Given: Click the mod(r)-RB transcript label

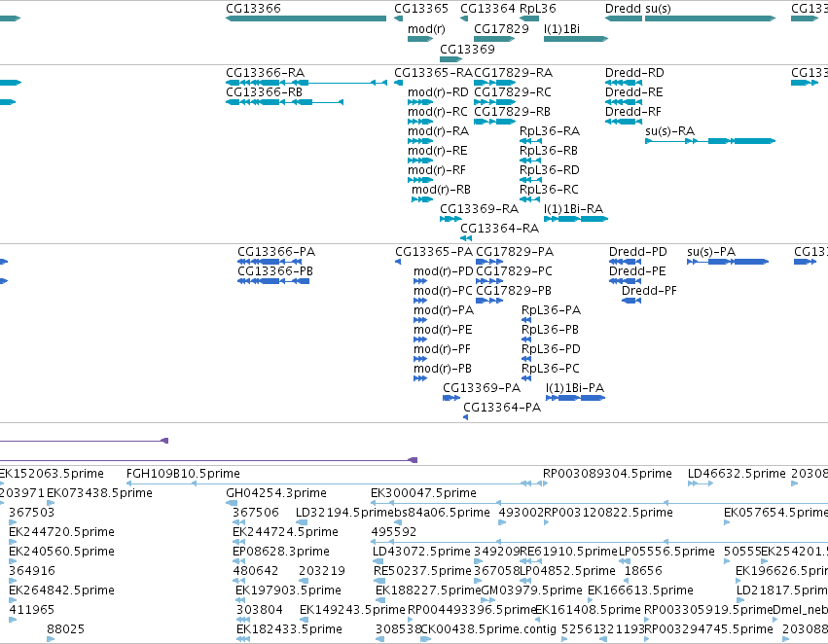Looking at the screenshot, I should (x=441, y=190).
